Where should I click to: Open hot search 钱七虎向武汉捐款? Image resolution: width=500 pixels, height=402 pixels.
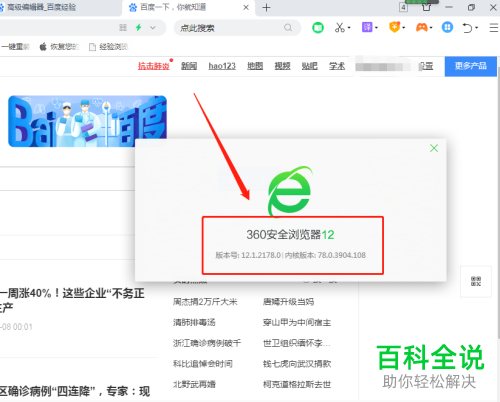click(x=297, y=364)
